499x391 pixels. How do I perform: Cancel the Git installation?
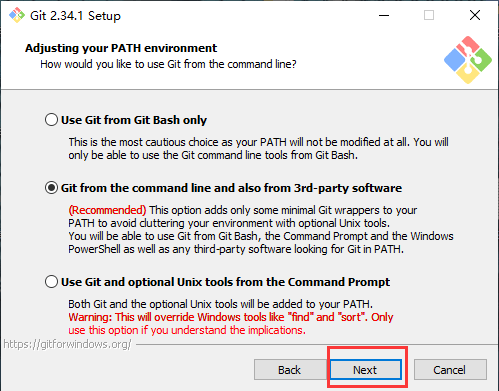(450, 370)
